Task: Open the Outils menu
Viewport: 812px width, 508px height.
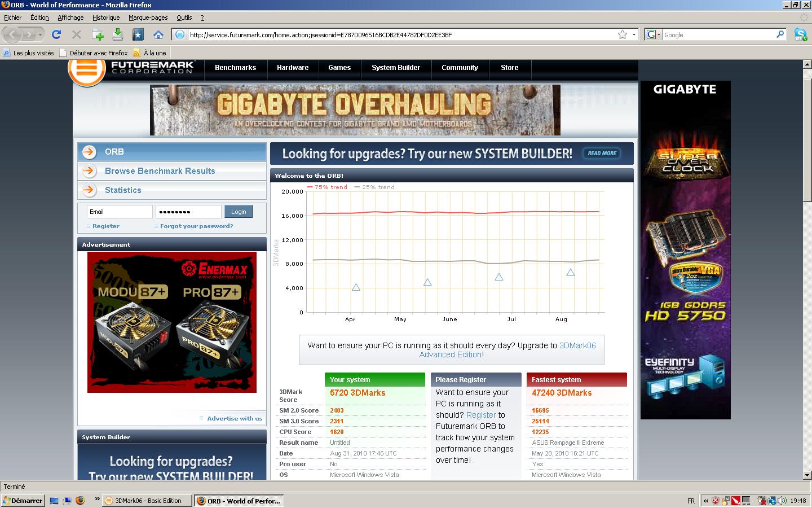Action: (x=184, y=17)
